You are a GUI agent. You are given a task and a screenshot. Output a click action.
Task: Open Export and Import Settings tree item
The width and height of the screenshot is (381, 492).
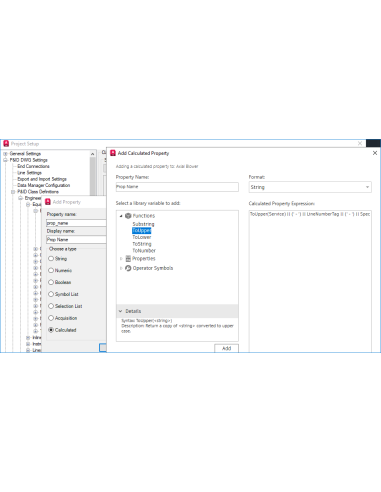point(42,179)
